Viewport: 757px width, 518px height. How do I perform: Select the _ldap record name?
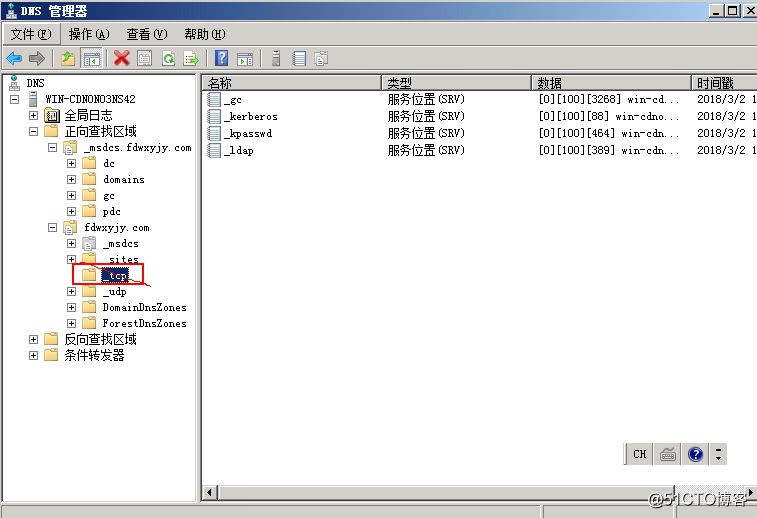[x=239, y=150]
